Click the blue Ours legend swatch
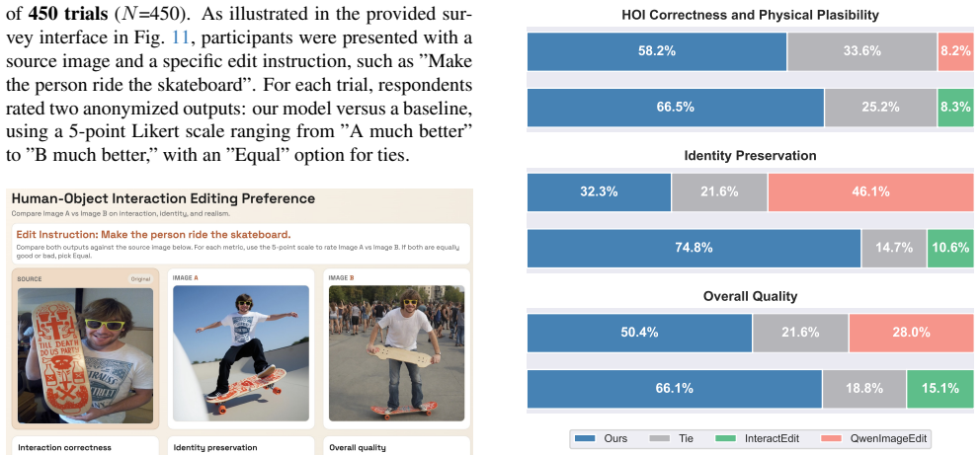This screenshot has height=455, width=980. point(586,439)
